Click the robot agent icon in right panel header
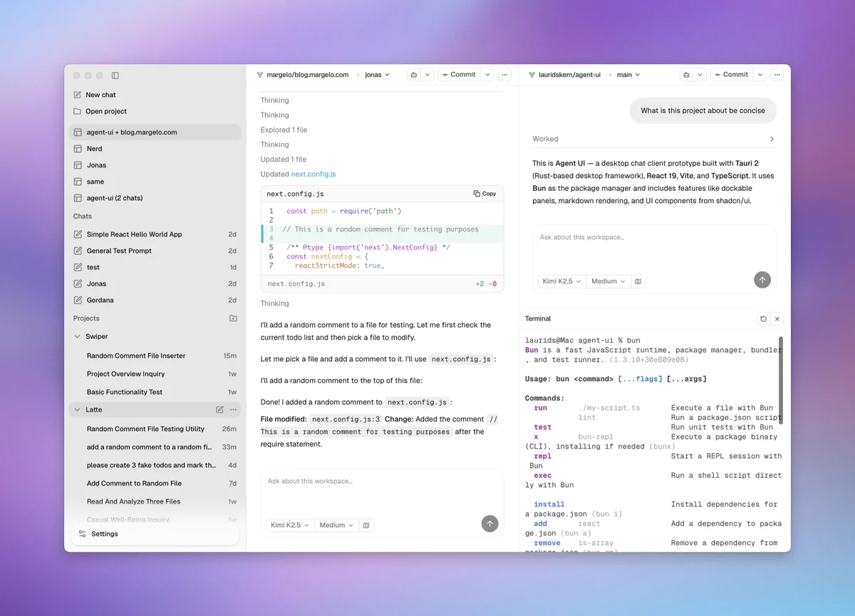The height and width of the screenshot is (616, 855). click(x=686, y=75)
